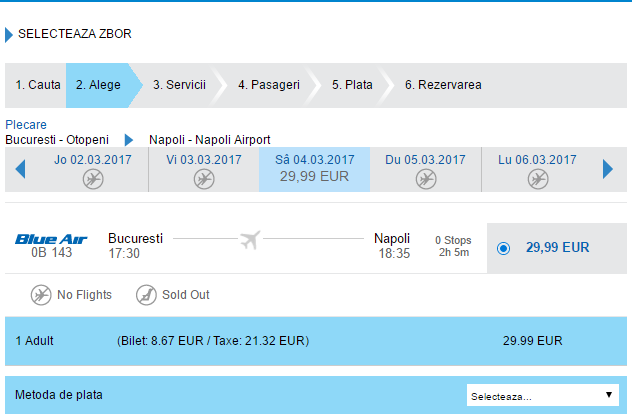Image resolution: width=632 pixels, height=414 pixels.
Task: Open step 6. Rezervarea tab
Action: click(443, 85)
